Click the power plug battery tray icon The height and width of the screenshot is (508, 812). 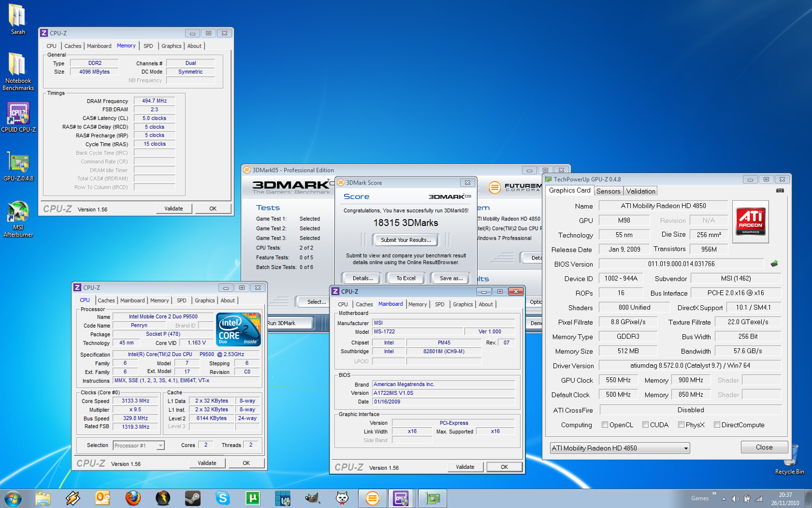click(x=747, y=499)
